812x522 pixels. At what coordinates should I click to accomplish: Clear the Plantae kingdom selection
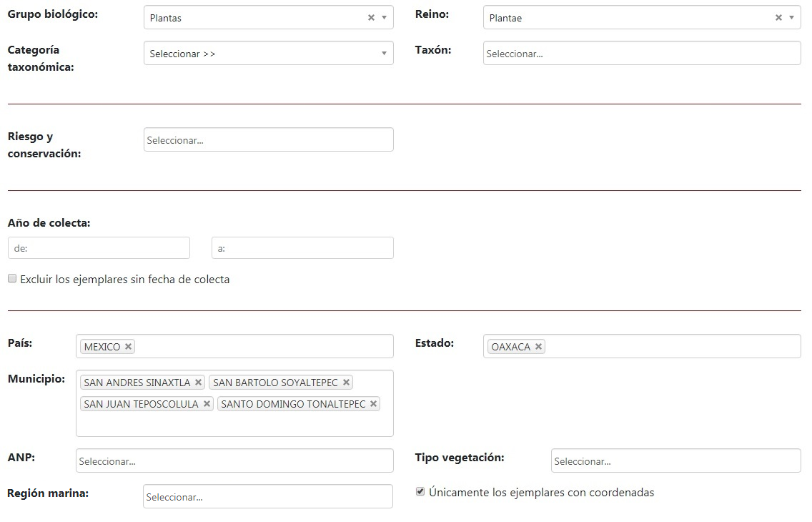click(778, 18)
